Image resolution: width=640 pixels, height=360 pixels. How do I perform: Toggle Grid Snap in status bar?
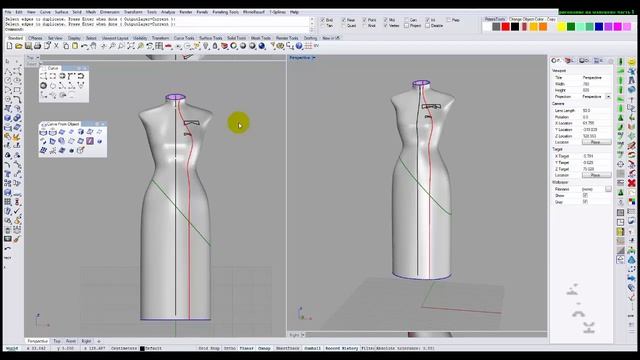[x=209, y=349]
